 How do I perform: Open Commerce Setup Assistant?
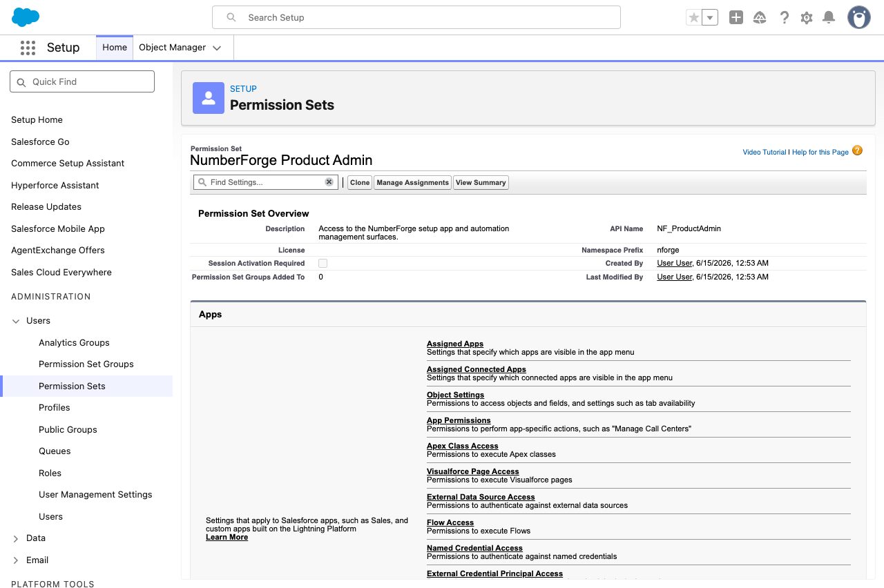(x=68, y=164)
